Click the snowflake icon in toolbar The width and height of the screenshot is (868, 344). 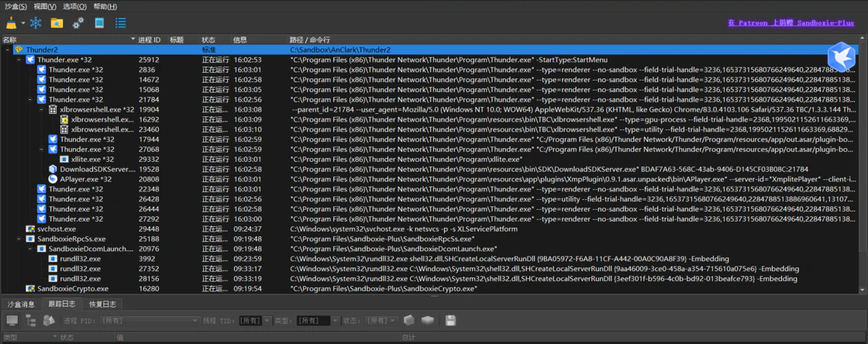coord(36,23)
